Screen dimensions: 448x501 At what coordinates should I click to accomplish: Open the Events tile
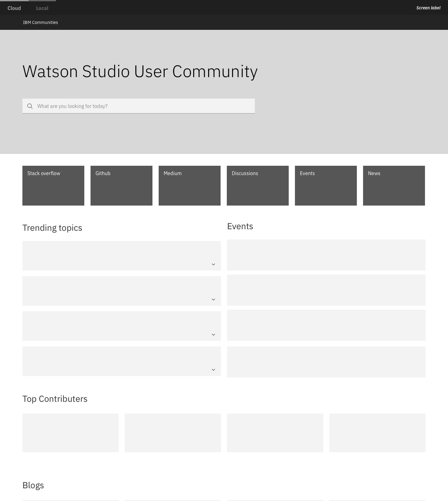coord(326,185)
